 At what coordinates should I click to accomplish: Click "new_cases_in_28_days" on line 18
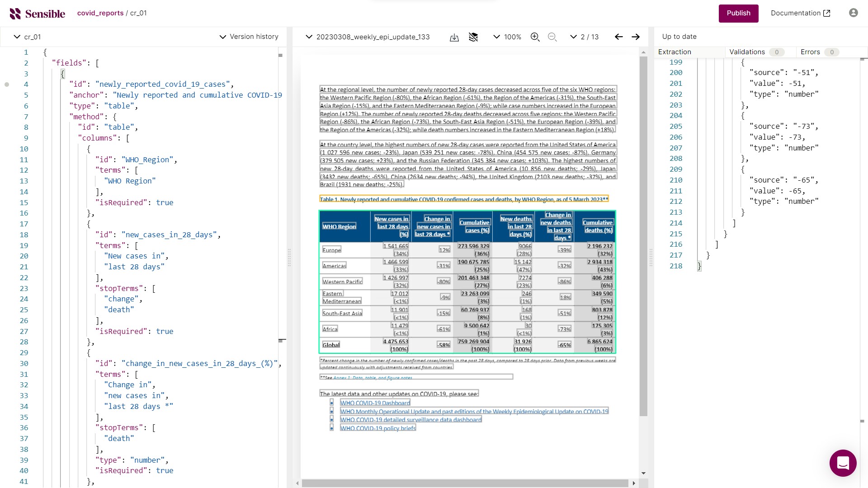169,235
